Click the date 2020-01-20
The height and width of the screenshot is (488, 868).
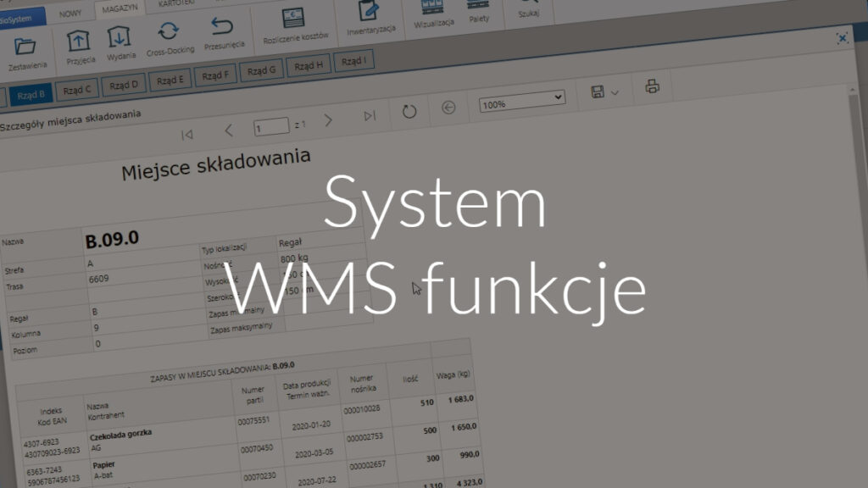coord(311,425)
